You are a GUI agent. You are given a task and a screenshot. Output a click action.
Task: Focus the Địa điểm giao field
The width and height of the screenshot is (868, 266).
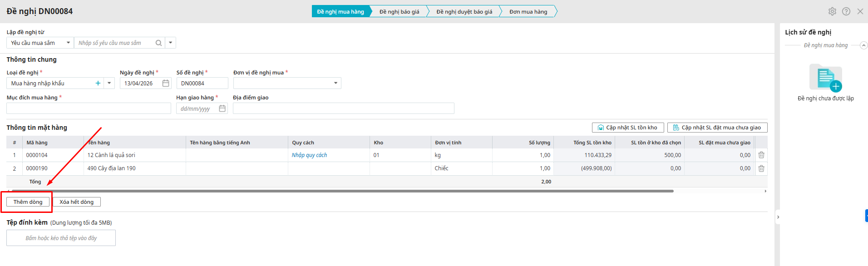tap(343, 108)
